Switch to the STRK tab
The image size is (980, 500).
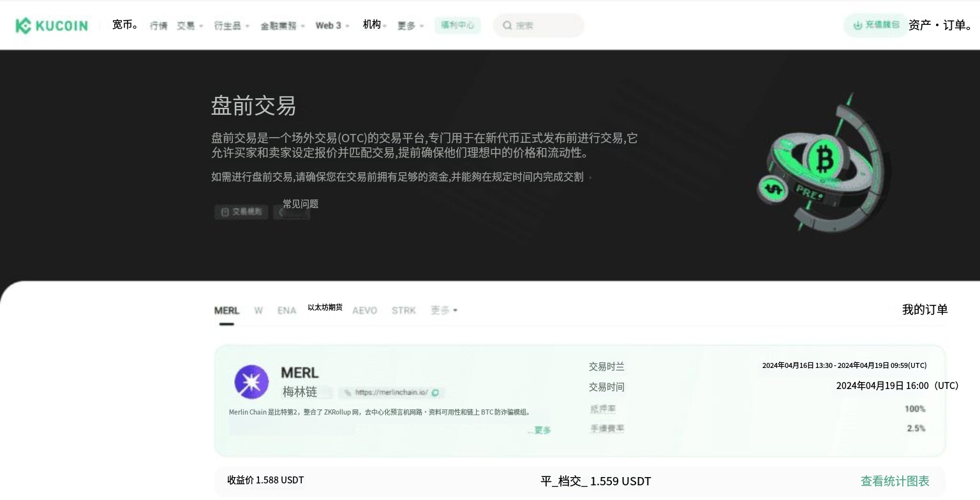(x=403, y=311)
